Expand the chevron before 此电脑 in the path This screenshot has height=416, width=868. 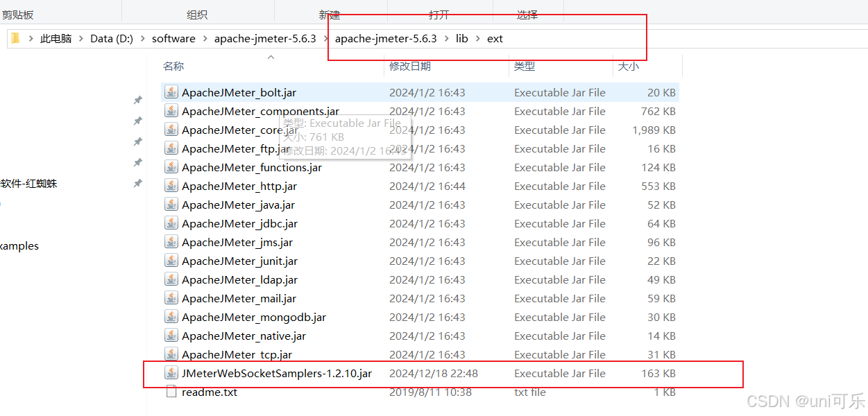(x=31, y=39)
